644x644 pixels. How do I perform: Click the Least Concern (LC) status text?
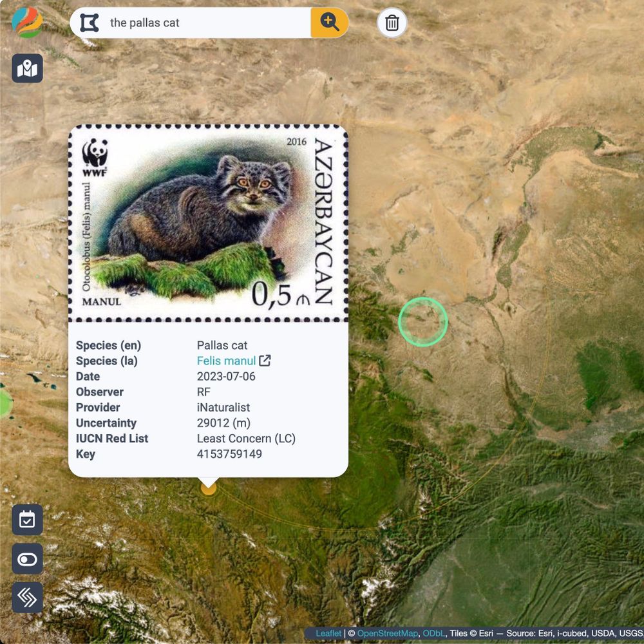(x=246, y=439)
